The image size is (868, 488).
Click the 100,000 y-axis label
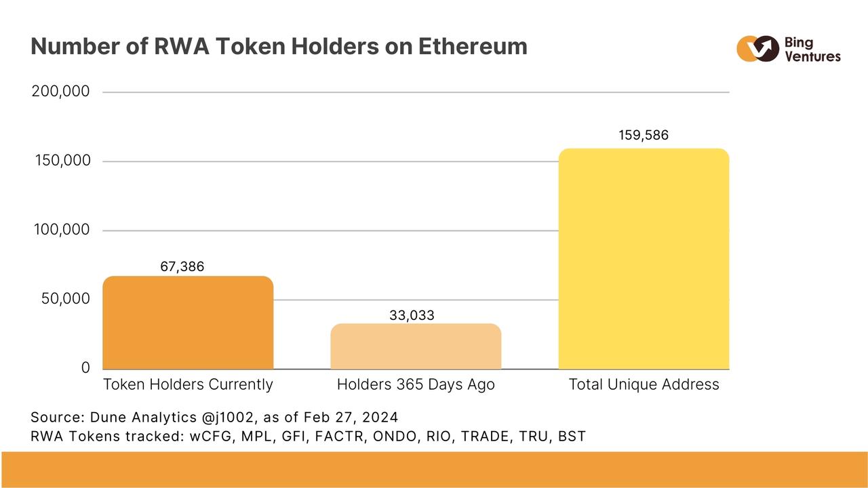coord(62,230)
